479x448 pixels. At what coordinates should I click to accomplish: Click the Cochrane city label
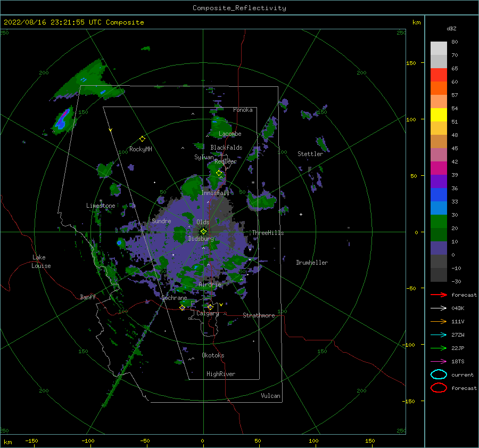[174, 298]
